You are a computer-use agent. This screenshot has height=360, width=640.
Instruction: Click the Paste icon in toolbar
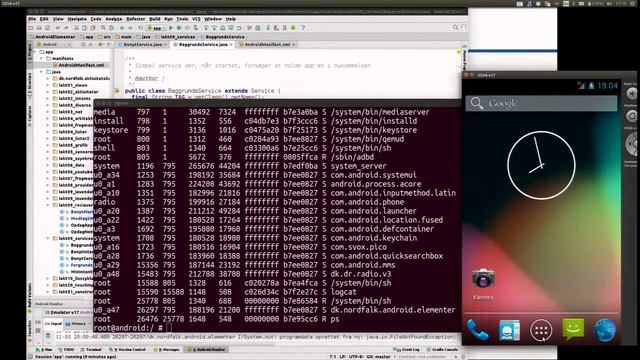(x=93, y=28)
